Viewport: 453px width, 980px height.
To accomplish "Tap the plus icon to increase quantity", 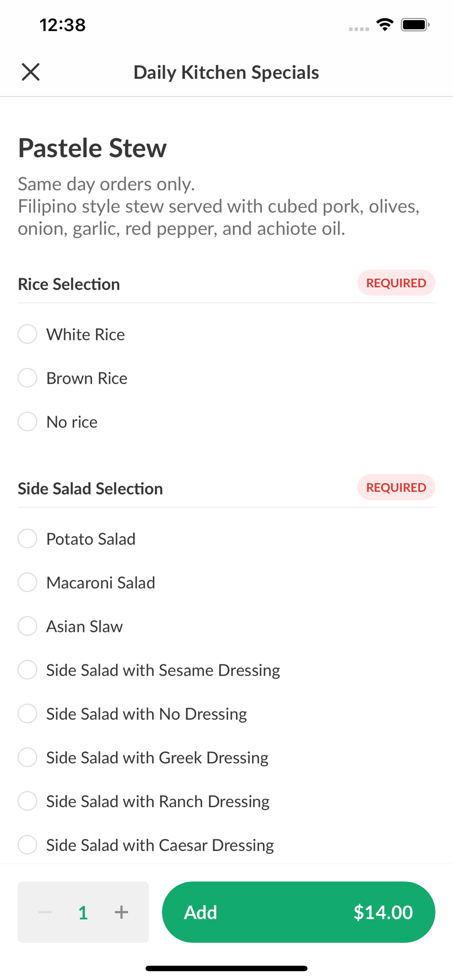I will coord(121,912).
